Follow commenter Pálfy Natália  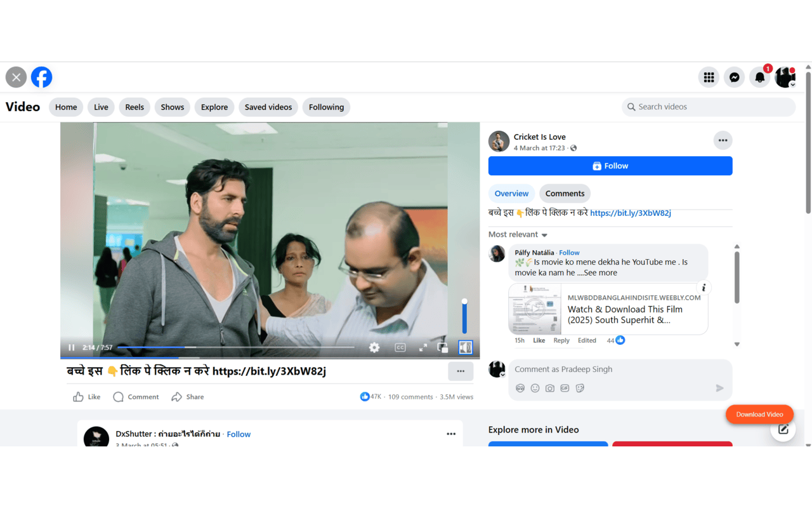pyautogui.click(x=569, y=253)
